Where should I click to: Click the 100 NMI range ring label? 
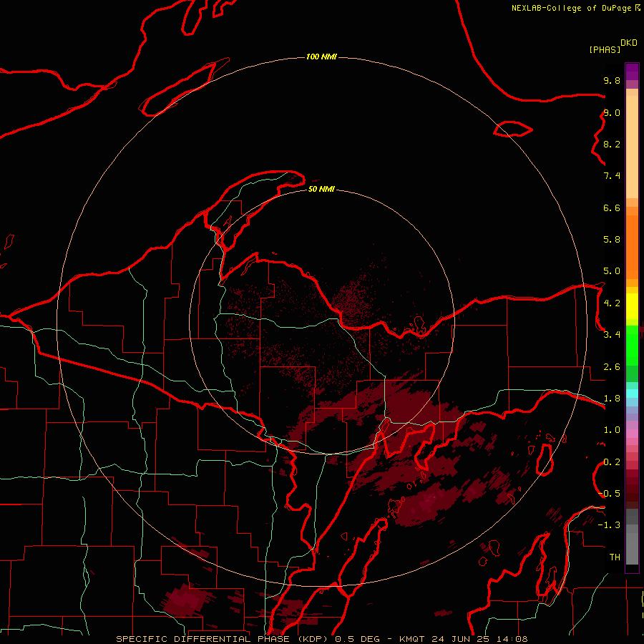coord(321,57)
